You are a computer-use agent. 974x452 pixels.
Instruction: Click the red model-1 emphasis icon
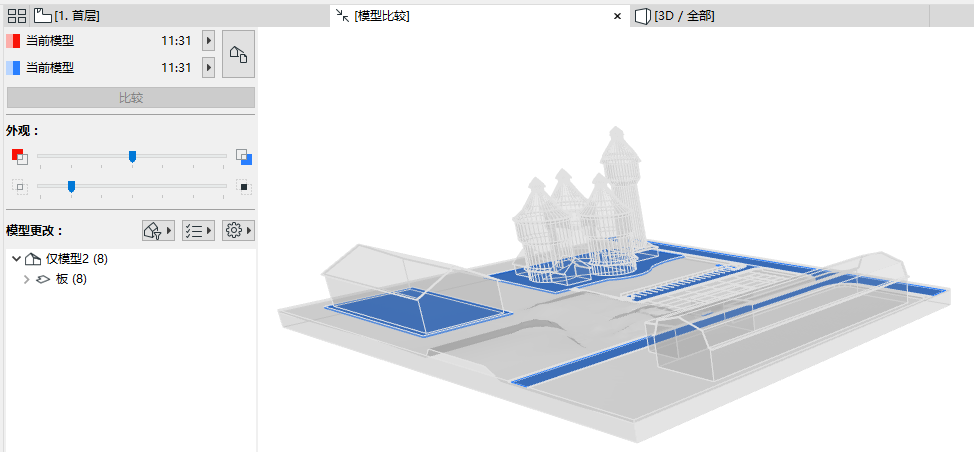click(19, 156)
